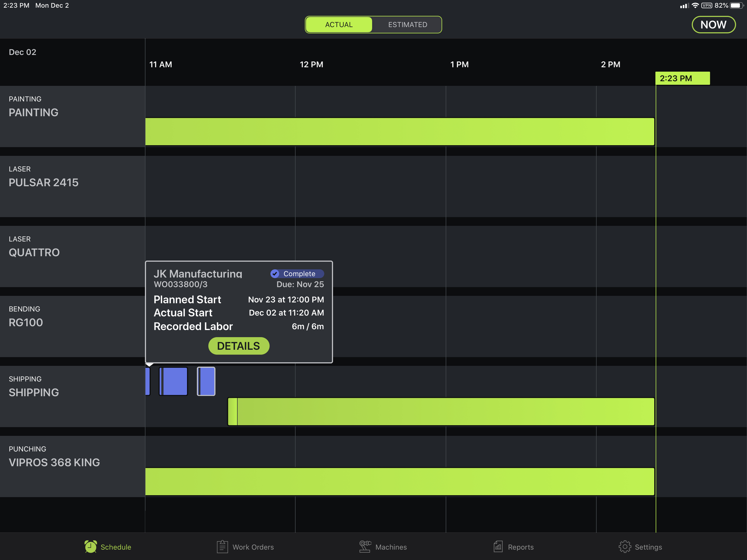Open the Schedule alarm clock icon
747x560 pixels.
point(91,547)
